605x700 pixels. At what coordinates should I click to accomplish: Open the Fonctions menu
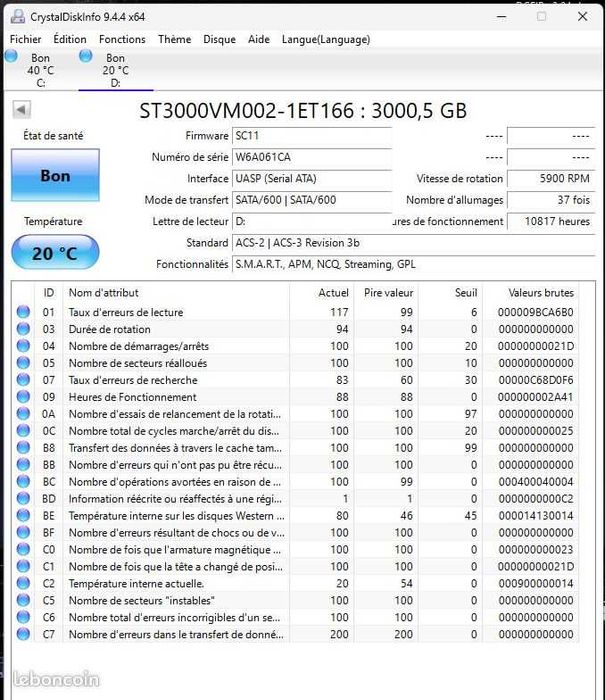(122, 39)
